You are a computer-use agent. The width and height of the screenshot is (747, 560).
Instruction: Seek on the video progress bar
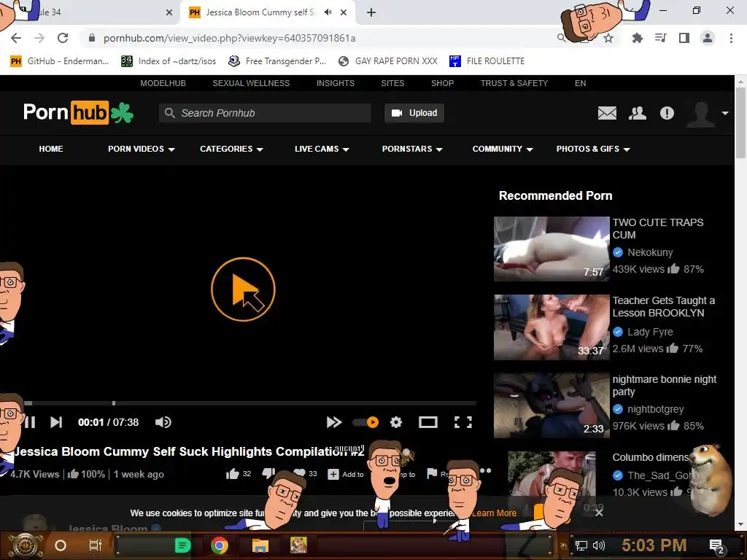click(x=250, y=403)
